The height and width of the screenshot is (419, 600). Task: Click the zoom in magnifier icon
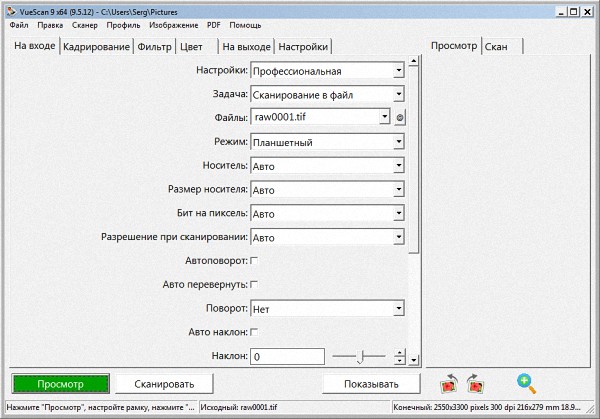point(525,382)
